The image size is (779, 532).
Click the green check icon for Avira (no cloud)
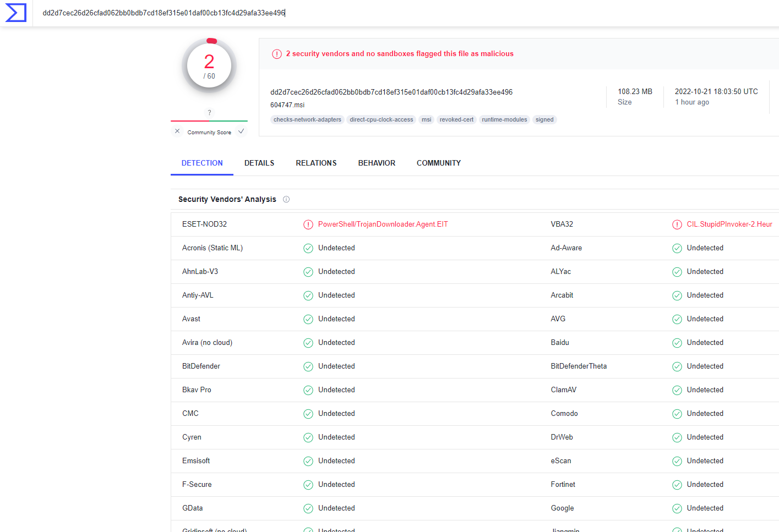(x=308, y=343)
